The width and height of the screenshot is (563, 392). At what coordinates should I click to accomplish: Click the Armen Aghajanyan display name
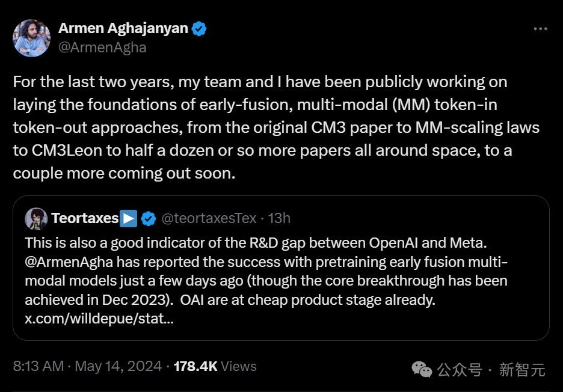(x=123, y=28)
